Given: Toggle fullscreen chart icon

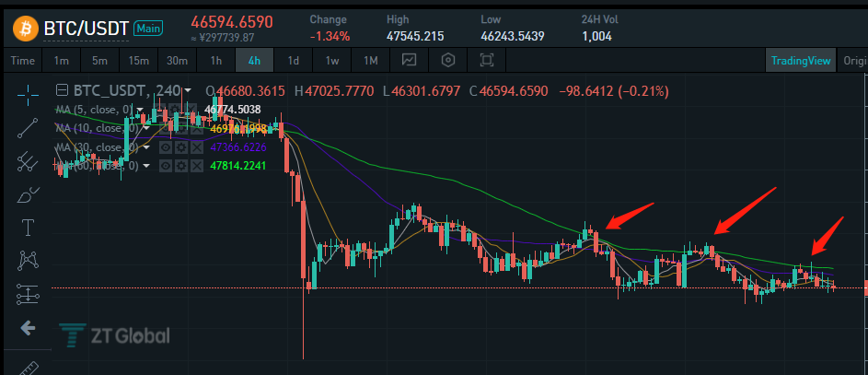Looking at the screenshot, I should tap(487, 61).
